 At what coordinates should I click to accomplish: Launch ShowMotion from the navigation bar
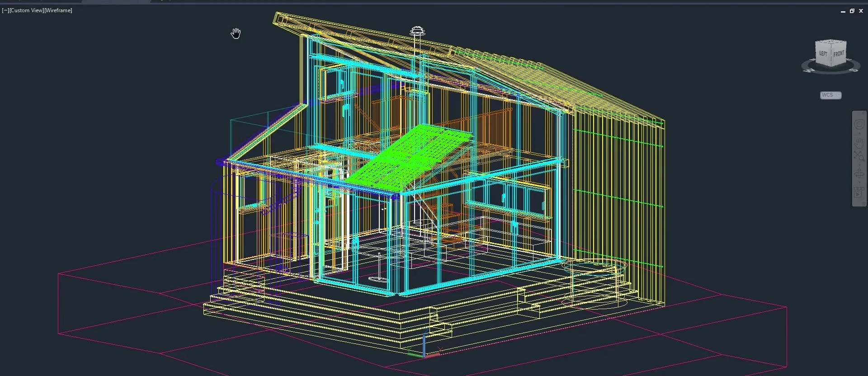point(859,194)
